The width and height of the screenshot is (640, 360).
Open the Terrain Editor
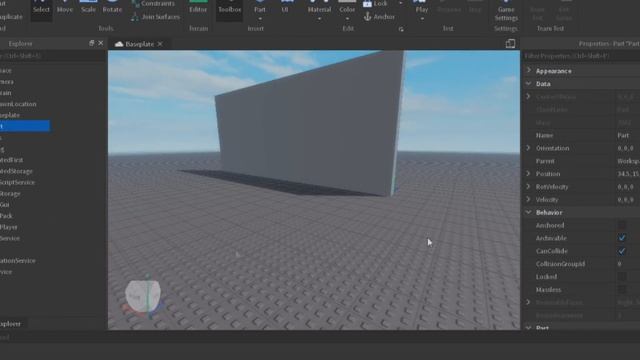click(198, 8)
